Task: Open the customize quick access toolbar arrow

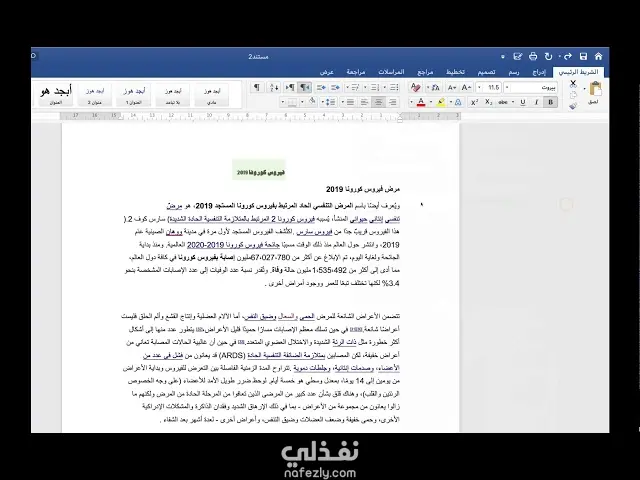Action: pos(503,57)
